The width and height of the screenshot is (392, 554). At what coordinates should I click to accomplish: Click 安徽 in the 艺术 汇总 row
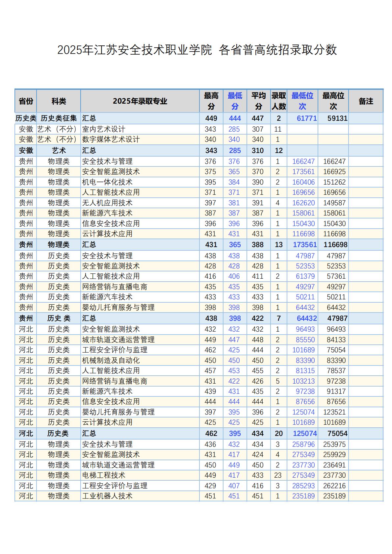click(x=26, y=150)
